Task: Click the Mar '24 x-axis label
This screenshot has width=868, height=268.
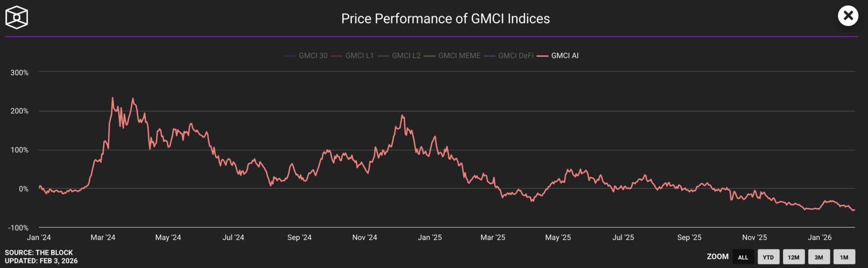Action: [x=103, y=238]
